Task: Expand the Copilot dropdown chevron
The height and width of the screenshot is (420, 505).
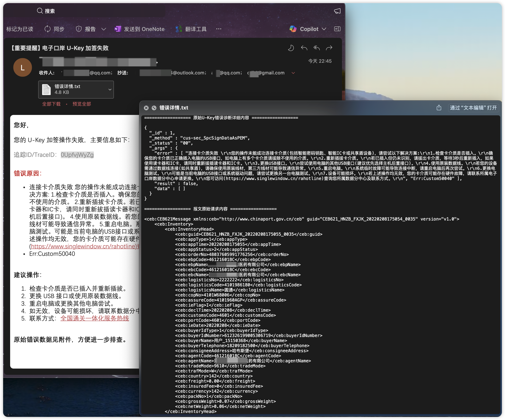Action: [x=324, y=29]
